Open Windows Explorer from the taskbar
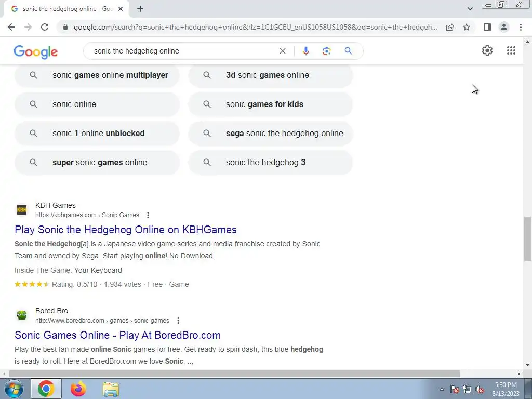The height and width of the screenshot is (399, 532). [x=111, y=389]
